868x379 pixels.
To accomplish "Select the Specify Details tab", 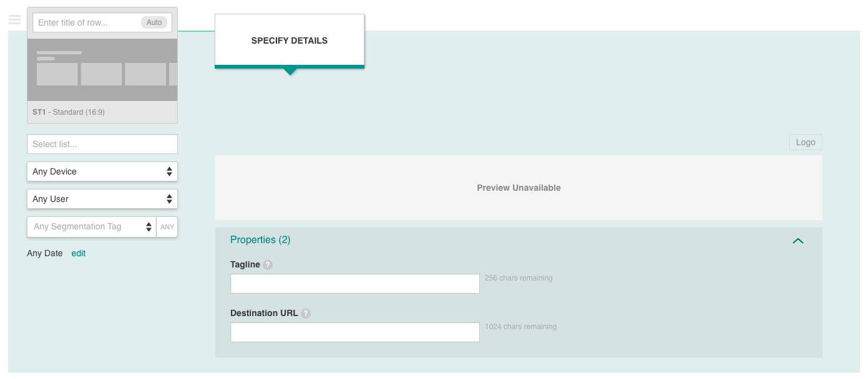I will (x=290, y=41).
